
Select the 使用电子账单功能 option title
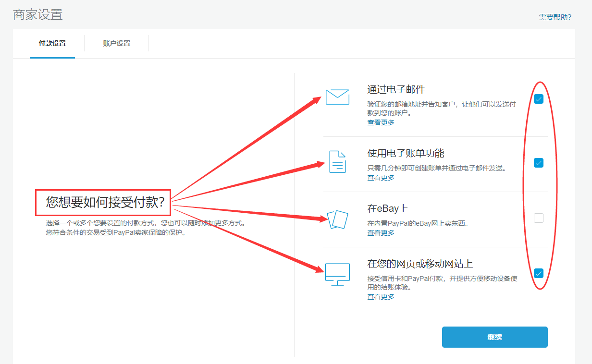[406, 153]
